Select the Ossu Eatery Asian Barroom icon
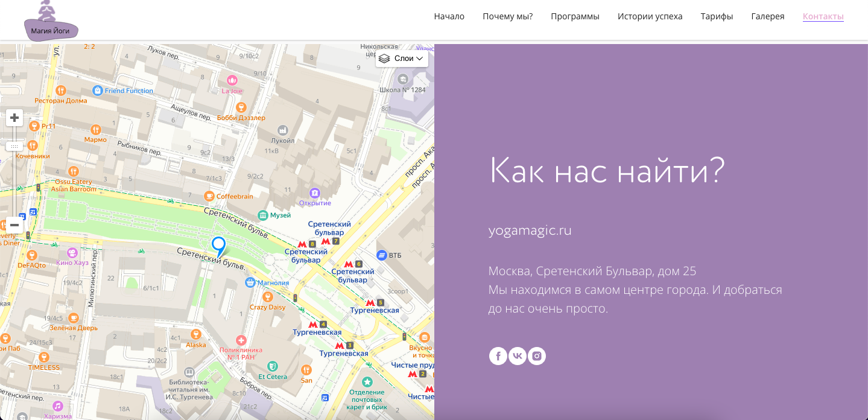The height and width of the screenshot is (420, 868). (74, 171)
